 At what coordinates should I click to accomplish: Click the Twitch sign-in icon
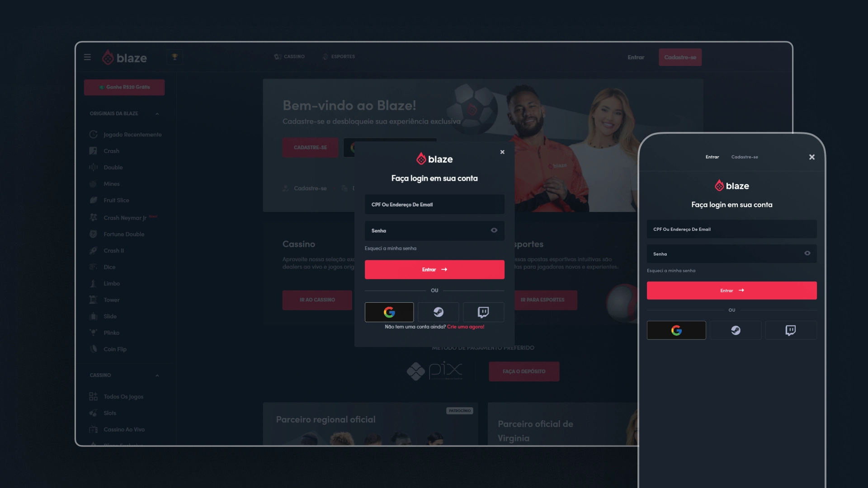point(483,312)
